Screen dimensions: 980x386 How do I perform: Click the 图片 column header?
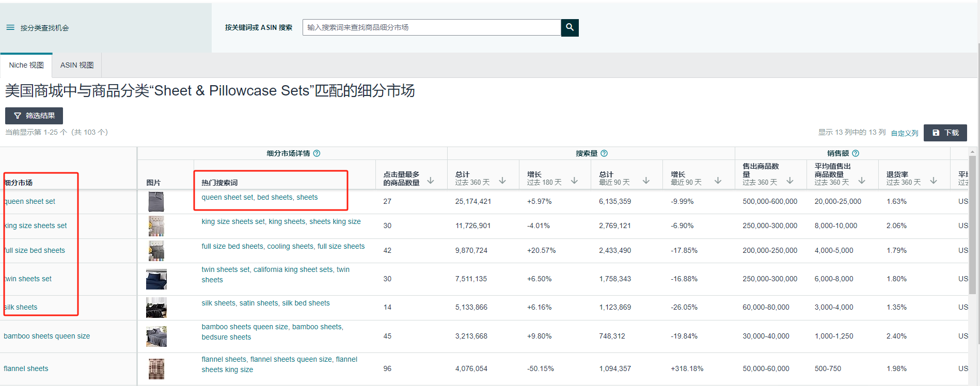coord(153,183)
